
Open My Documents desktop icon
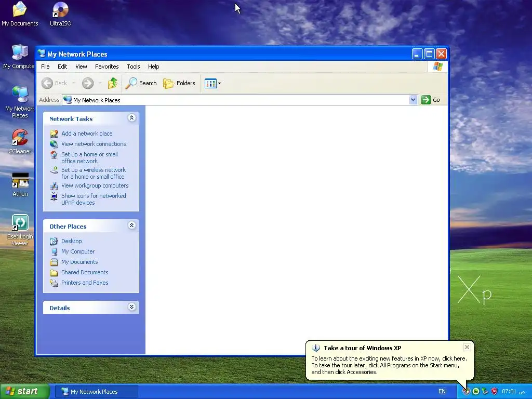pos(20,14)
